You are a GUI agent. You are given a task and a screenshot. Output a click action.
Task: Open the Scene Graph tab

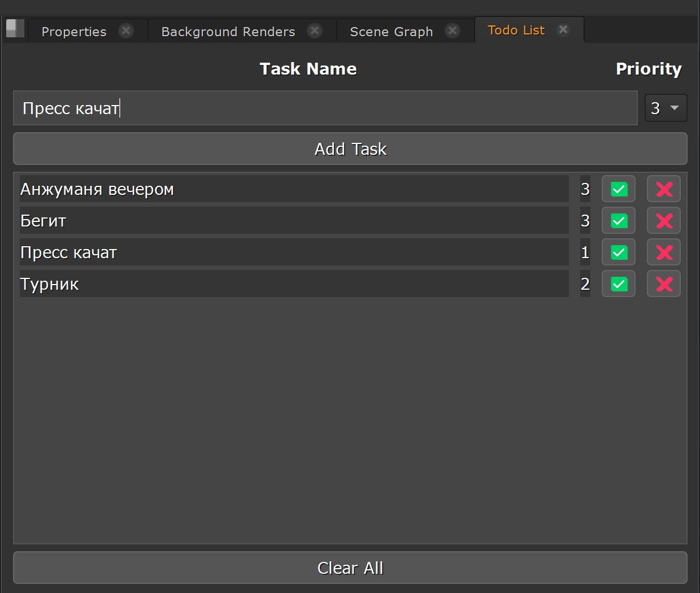click(391, 32)
